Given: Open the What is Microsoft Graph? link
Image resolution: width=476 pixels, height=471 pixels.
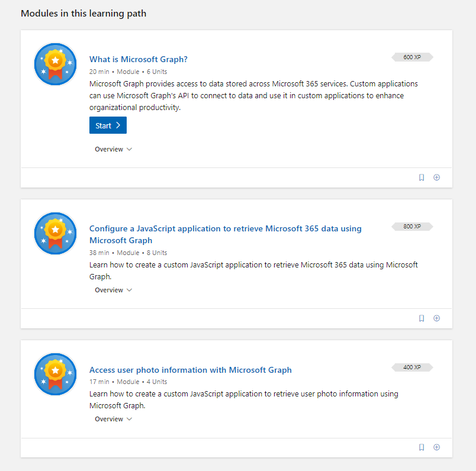Looking at the screenshot, I should 139,59.
